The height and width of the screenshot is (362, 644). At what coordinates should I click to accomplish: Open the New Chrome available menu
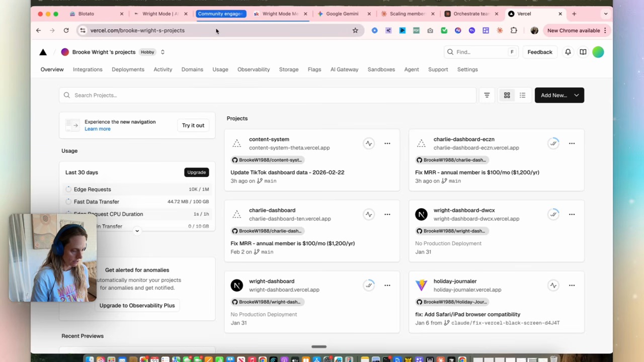[578, 30]
